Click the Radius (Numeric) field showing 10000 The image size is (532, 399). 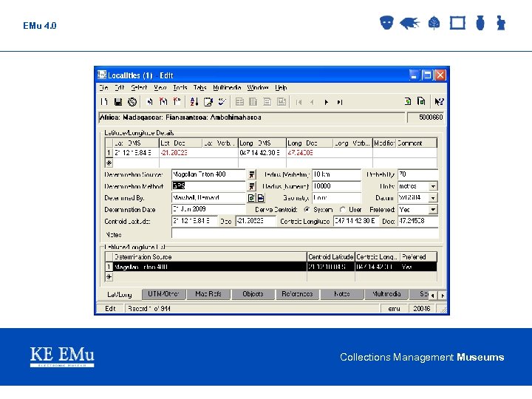(337, 186)
